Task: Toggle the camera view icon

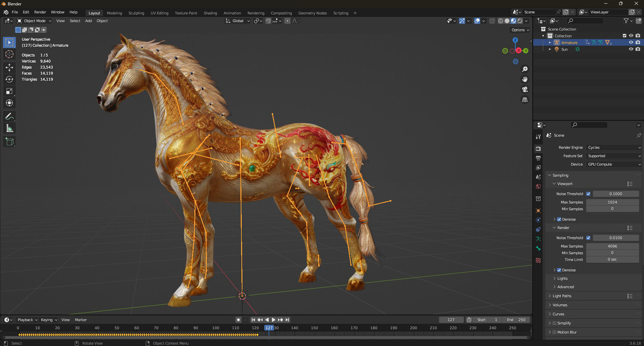Action: coord(525,89)
